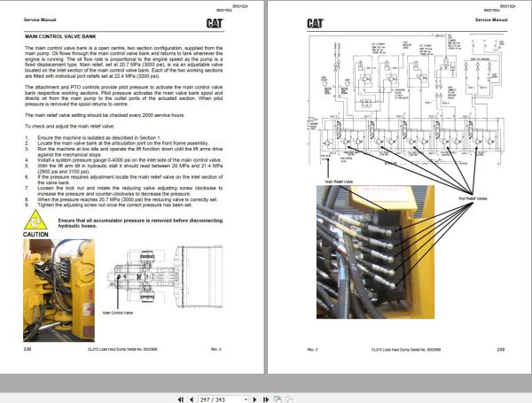Click CL210 Load Haul Dump footer on right page
This screenshot has width=532, height=403.
[x=406, y=350]
